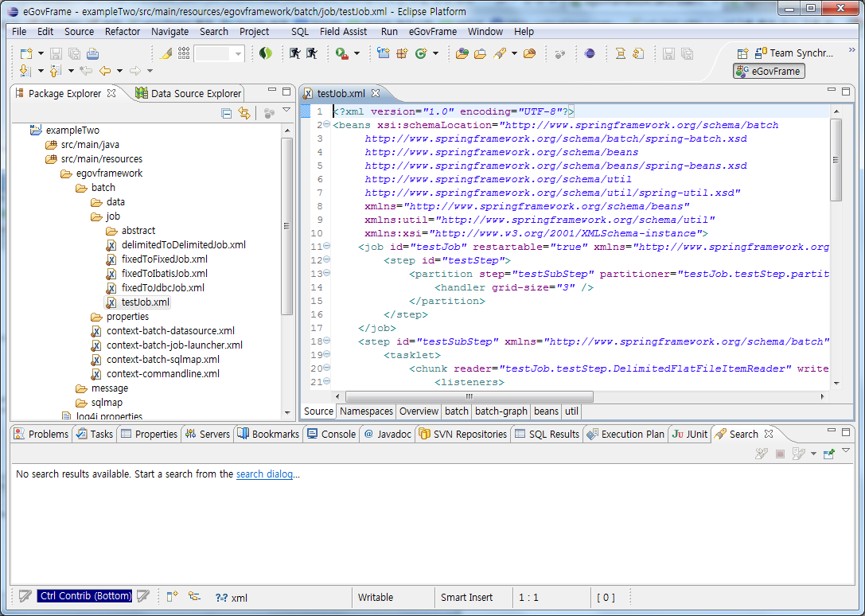Click the second running-man toolbar icon
The width and height of the screenshot is (865, 616).
312,53
